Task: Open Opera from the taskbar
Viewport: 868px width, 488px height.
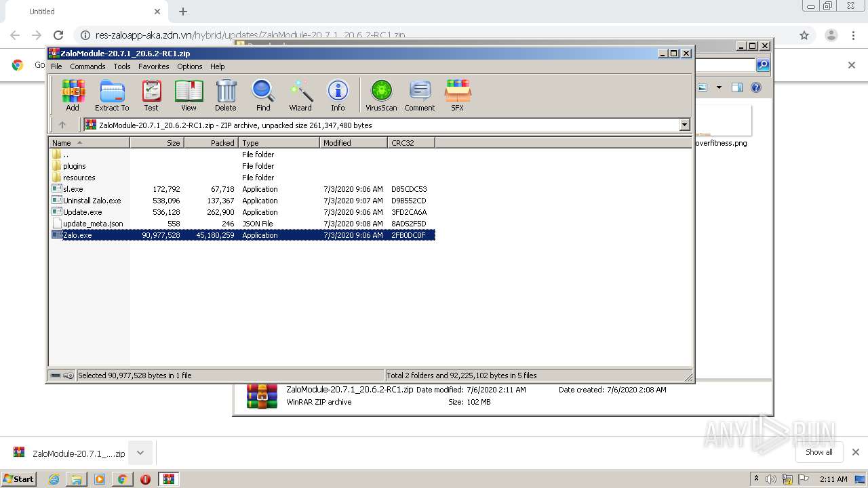Action: point(145,479)
